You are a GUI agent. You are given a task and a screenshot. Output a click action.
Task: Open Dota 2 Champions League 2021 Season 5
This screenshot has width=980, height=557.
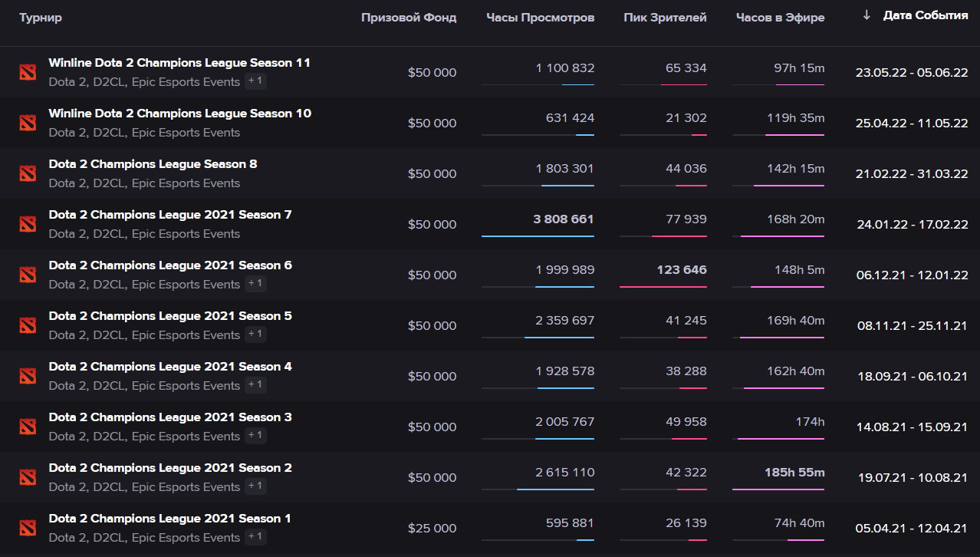coord(170,316)
